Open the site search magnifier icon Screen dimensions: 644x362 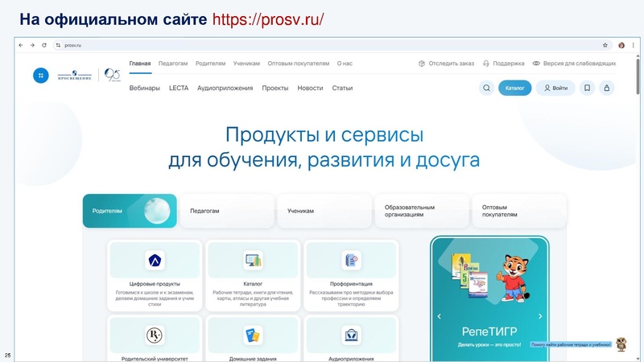(x=487, y=88)
